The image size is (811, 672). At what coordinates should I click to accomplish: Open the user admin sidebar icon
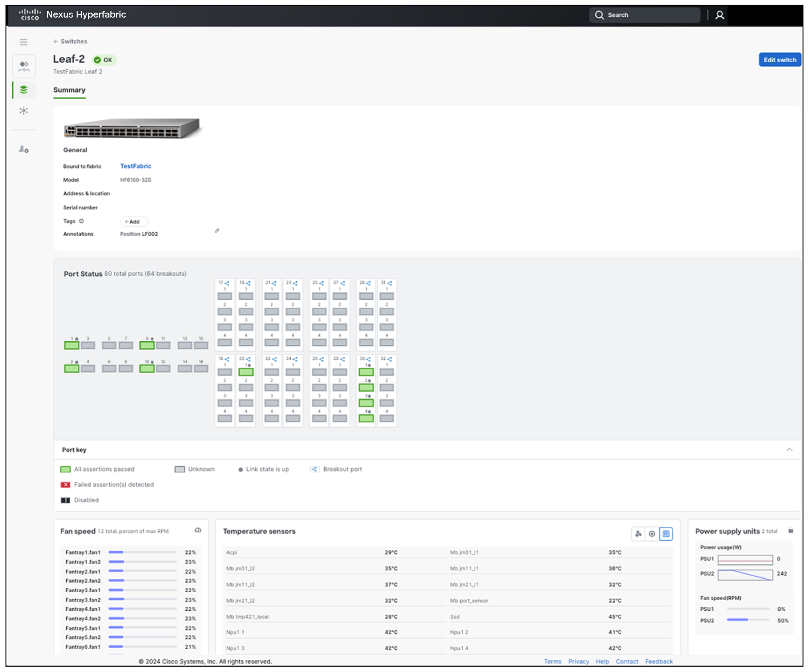pos(24,149)
